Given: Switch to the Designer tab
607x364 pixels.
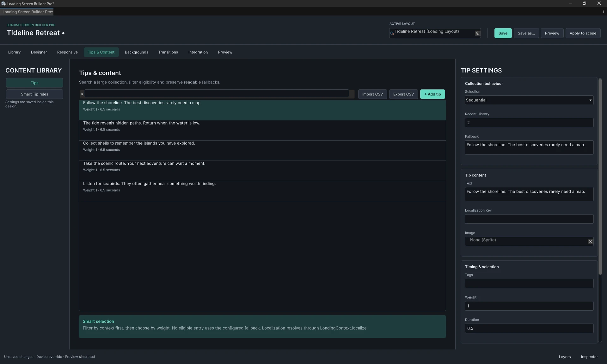Looking at the screenshot, I should coord(39,52).
